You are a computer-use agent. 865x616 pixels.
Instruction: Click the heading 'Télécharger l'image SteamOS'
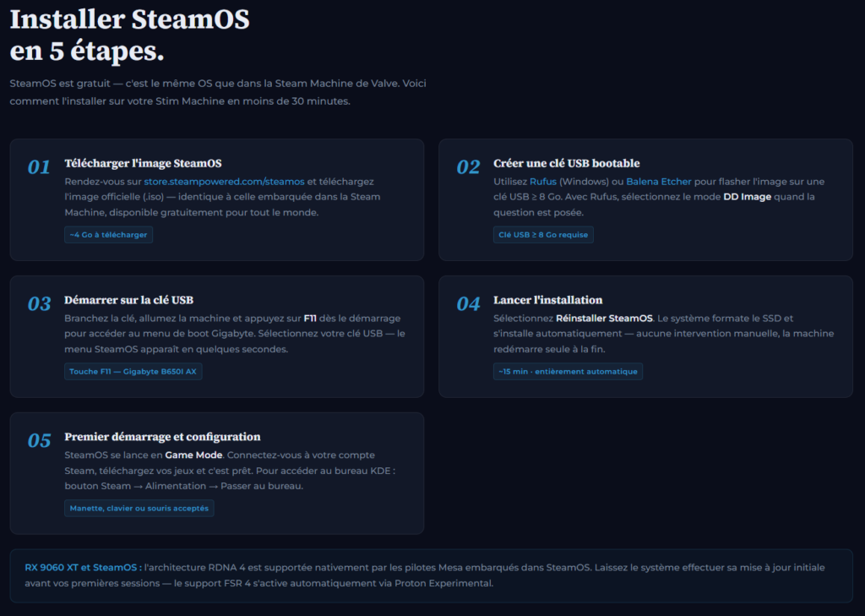(143, 163)
